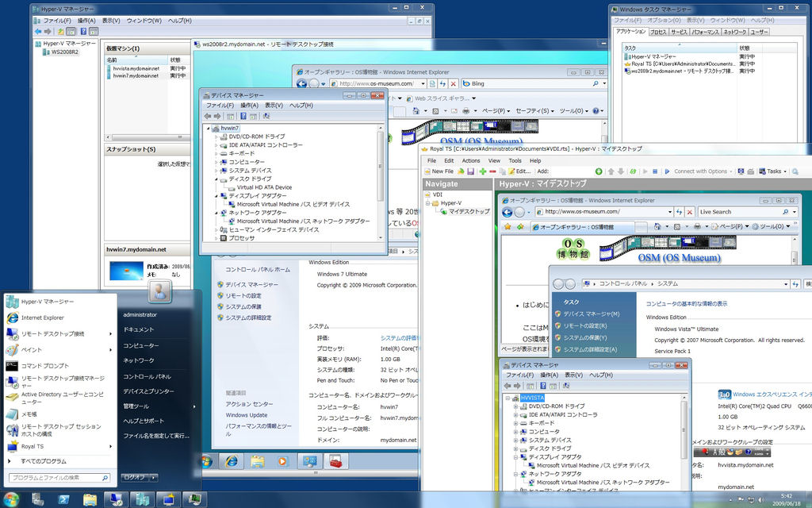The image size is (812, 508).
Task: Click the blue stop square in Royal TS toolbar
Action: pos(654,171)
